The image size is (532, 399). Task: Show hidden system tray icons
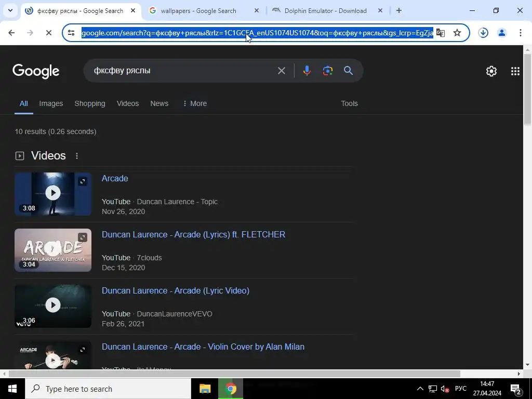pyautogui.click(x=420, y=389)
